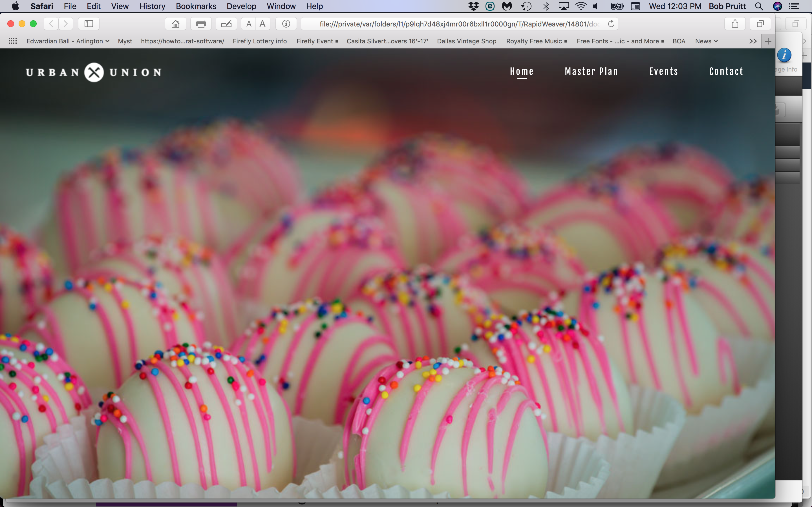812x507 pixels.
Task: Show hidden bookmarks overflow chevron
Action: point(753,41)
